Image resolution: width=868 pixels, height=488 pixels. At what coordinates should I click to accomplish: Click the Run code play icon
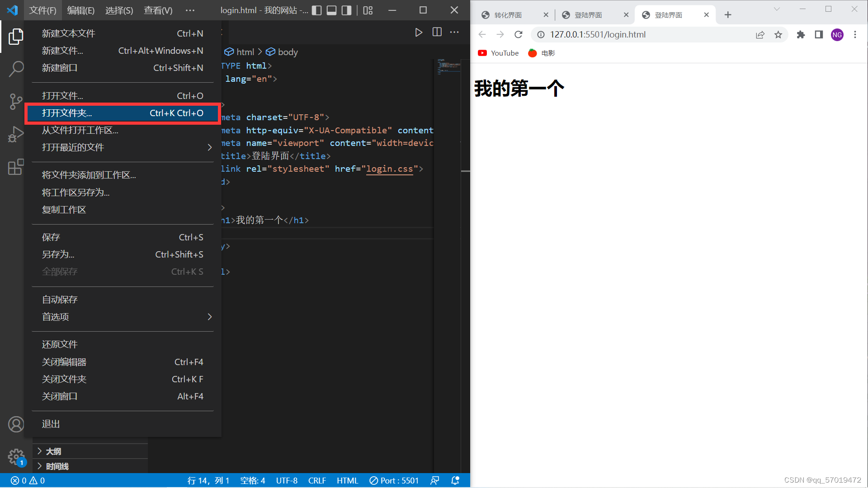pyautogui.click(x=419, y=32)
